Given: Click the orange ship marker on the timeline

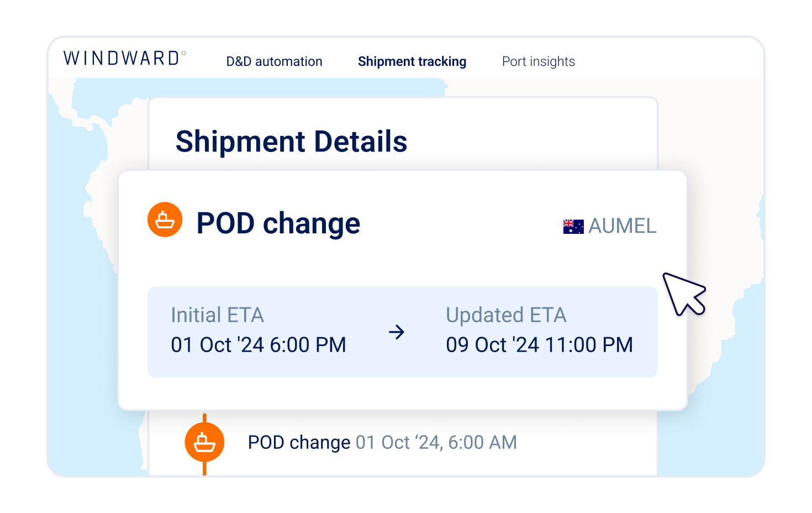Looking at the screenshot, I should click(204, 442).
